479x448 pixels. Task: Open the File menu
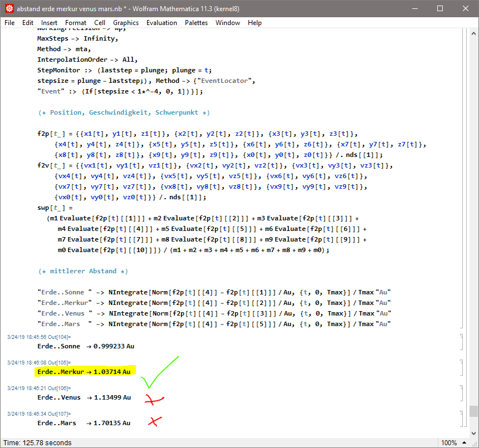pos(9,23)
